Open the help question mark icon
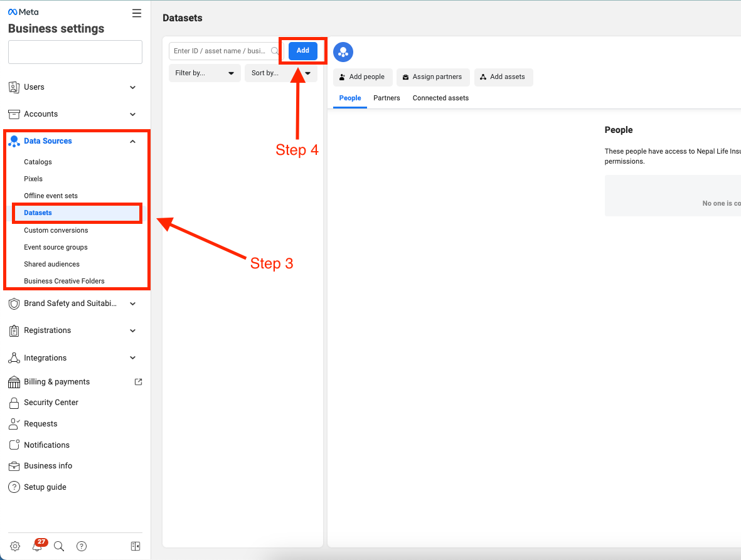This screenshot has height=560, width=741. tap(82, 546)
